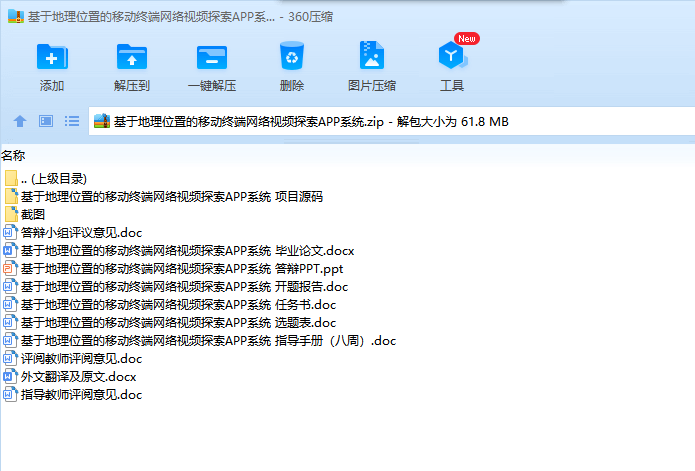The width and height of the screenshot is (695, 471).
Task: Click doc icon of 评阅教师评阅意见.doc
Action: point(10,358)
